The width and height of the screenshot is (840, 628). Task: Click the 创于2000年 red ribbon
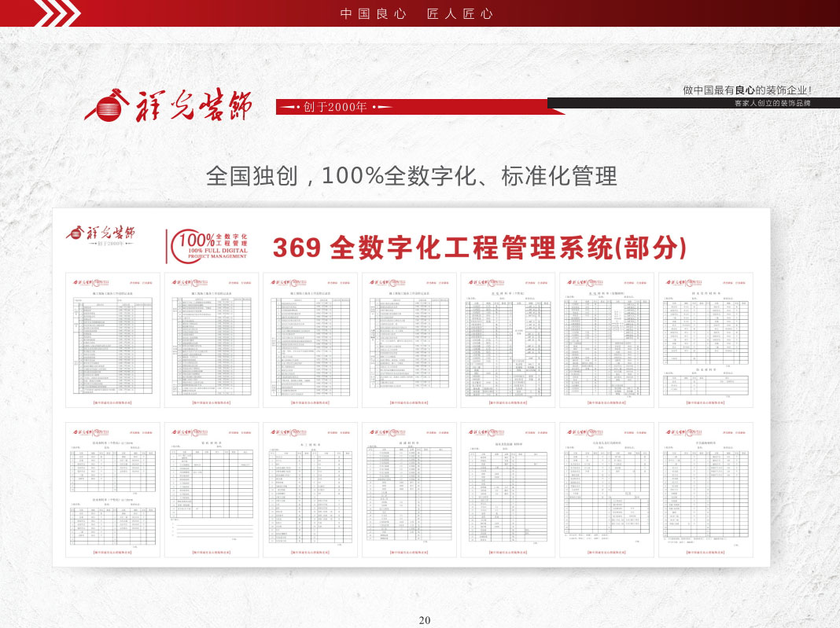click(420, 107)
